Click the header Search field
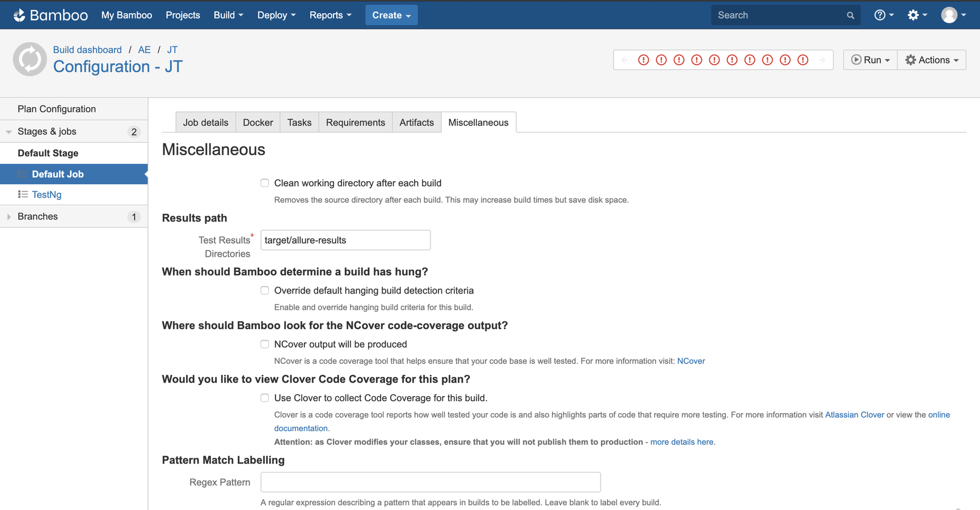Image resolution: width=980 pixels, height=510 pixels. 786,15
